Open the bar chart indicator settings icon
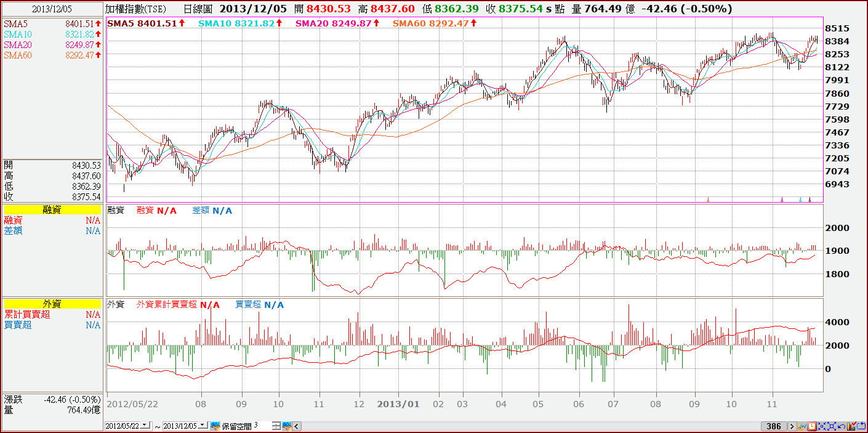This screenshot has height=433, width=868. pyautogui.click(x=851, y=426)
